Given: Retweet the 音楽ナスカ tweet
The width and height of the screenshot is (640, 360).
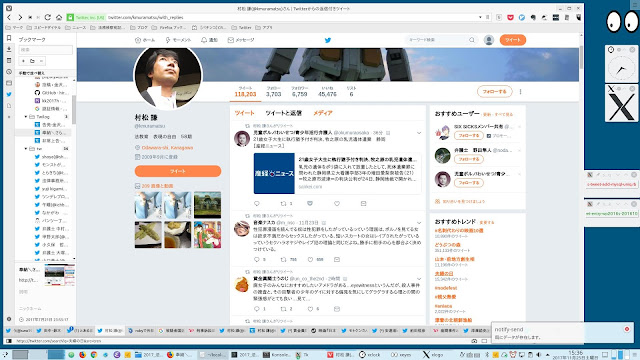Looking at the screenshot, I should pos(283,260).
